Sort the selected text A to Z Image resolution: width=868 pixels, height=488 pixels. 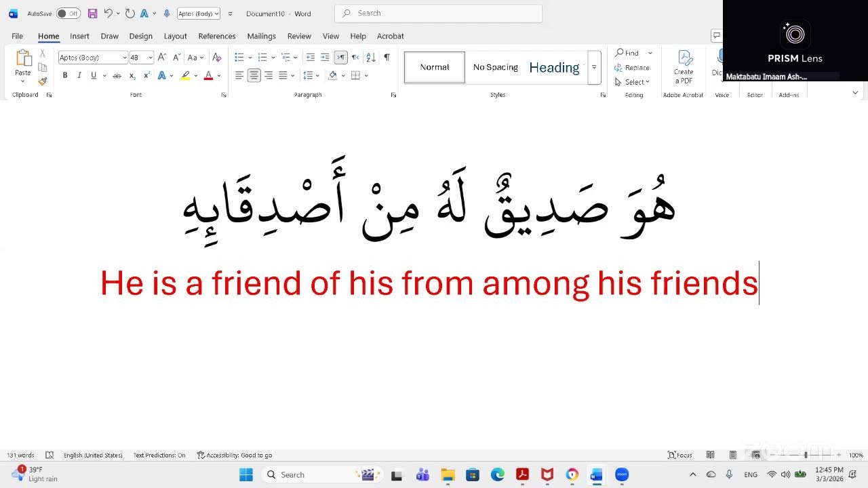(371, 58)
